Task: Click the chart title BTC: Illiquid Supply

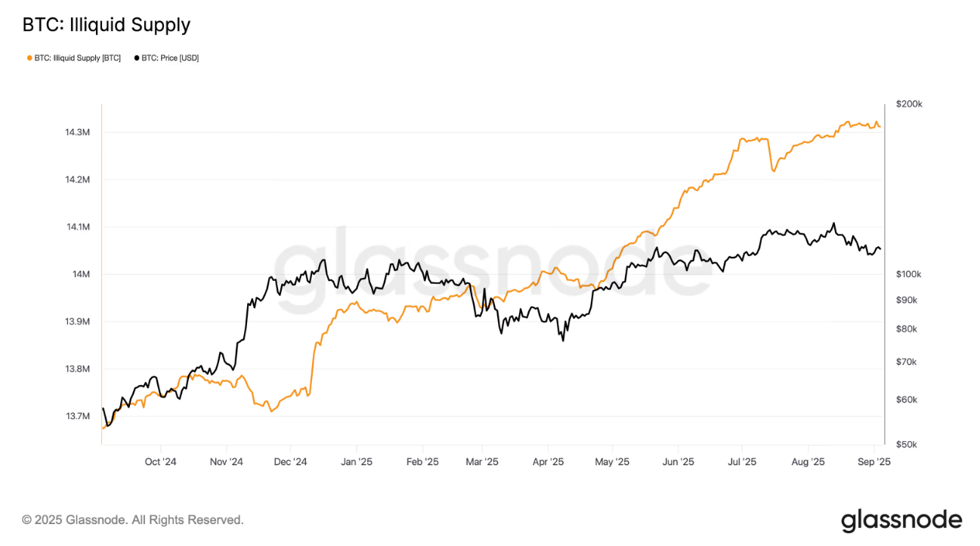Action: 107,25
